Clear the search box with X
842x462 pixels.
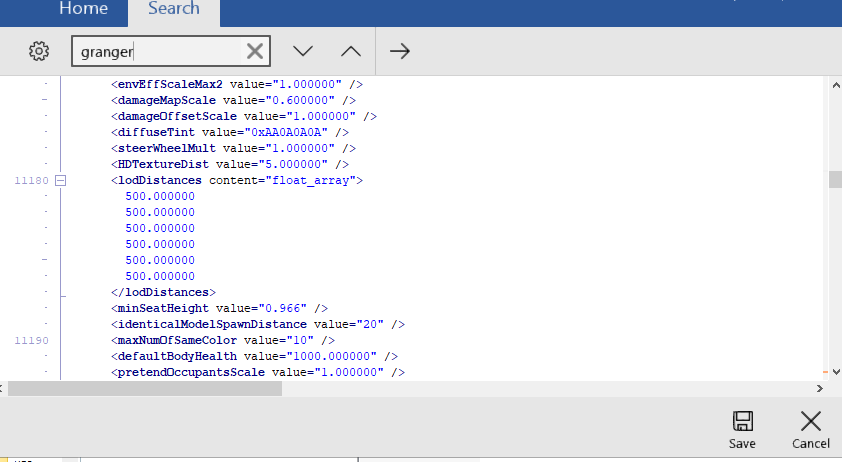[x=255, y=51]
